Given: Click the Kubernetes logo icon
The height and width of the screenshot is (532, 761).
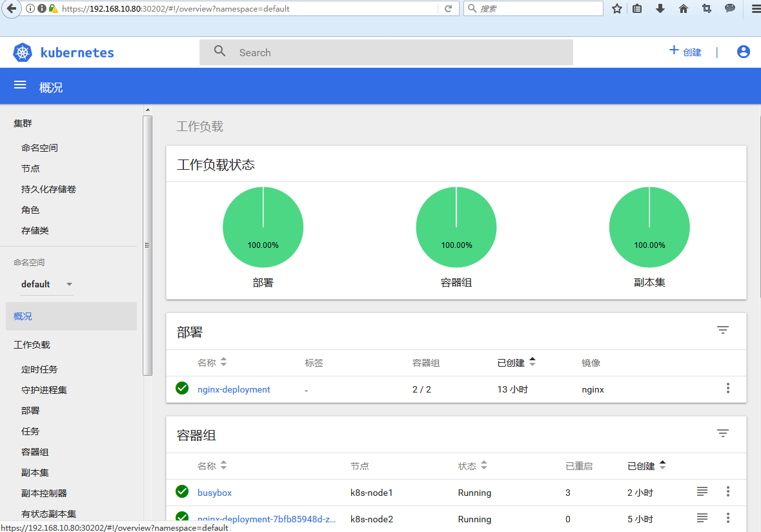Looking at the screenshot, I should pyautogui.click(x=23, y=53).
